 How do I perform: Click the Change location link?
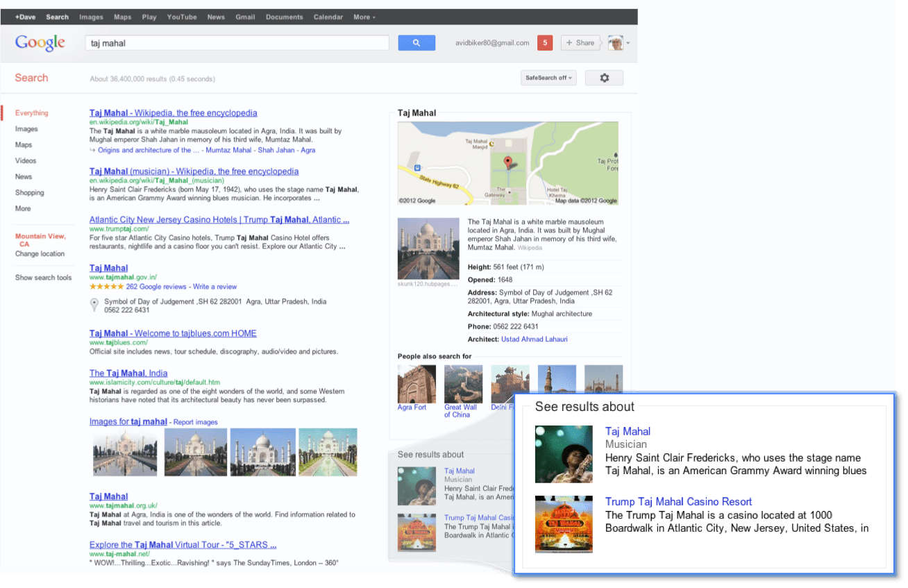point(40,253)
